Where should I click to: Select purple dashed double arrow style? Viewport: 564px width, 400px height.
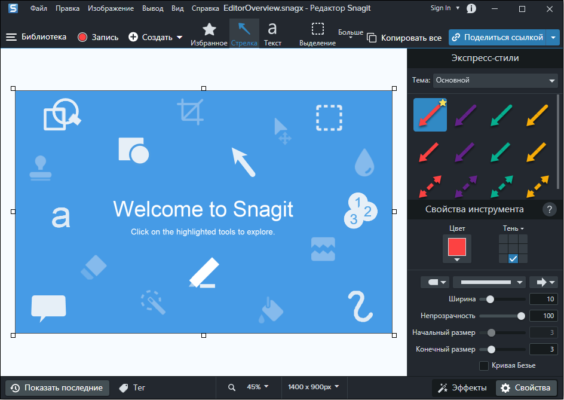(466, 186)
